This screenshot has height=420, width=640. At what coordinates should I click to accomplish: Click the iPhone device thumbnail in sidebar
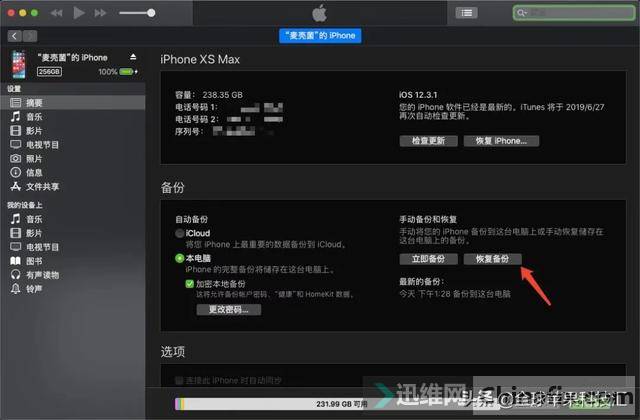pos(19,64)
